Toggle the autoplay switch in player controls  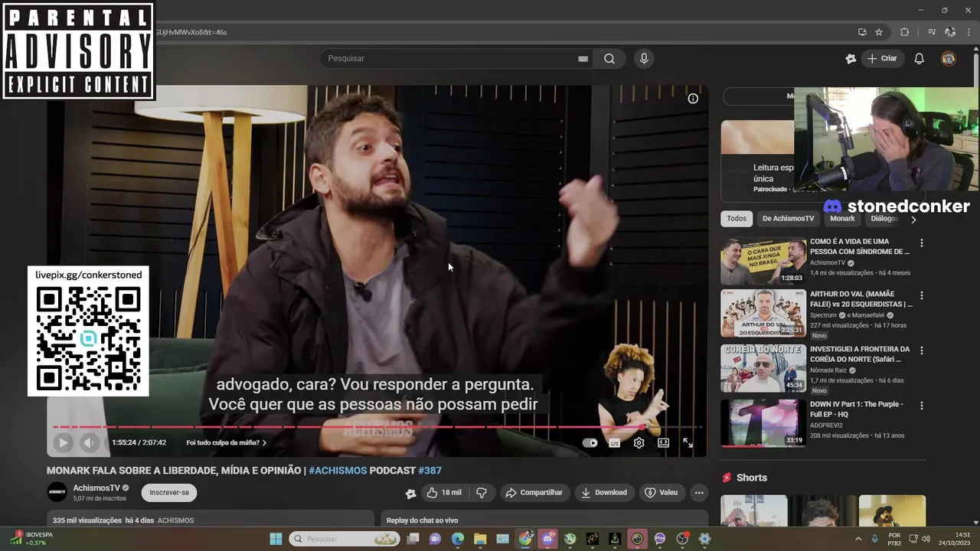coord(590,442)
